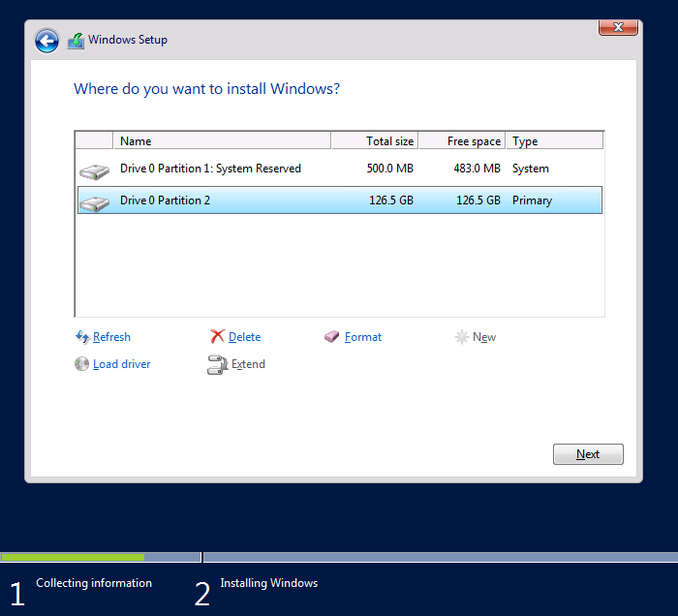Sort by the Total size column header

(375, 140)
